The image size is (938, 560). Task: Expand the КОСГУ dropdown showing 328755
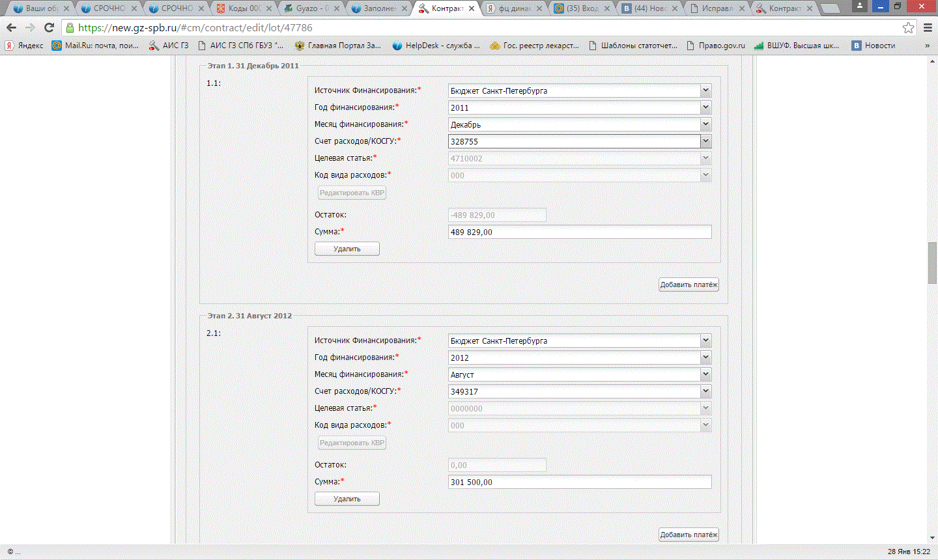pyautogui.click(x=705, y=141)
